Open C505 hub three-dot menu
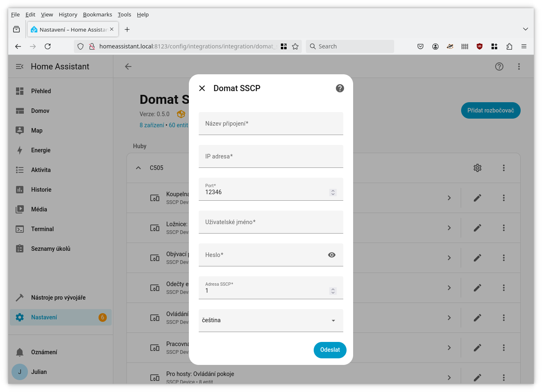The height and width of the screenshot is (392, 542). coord(504,168)
